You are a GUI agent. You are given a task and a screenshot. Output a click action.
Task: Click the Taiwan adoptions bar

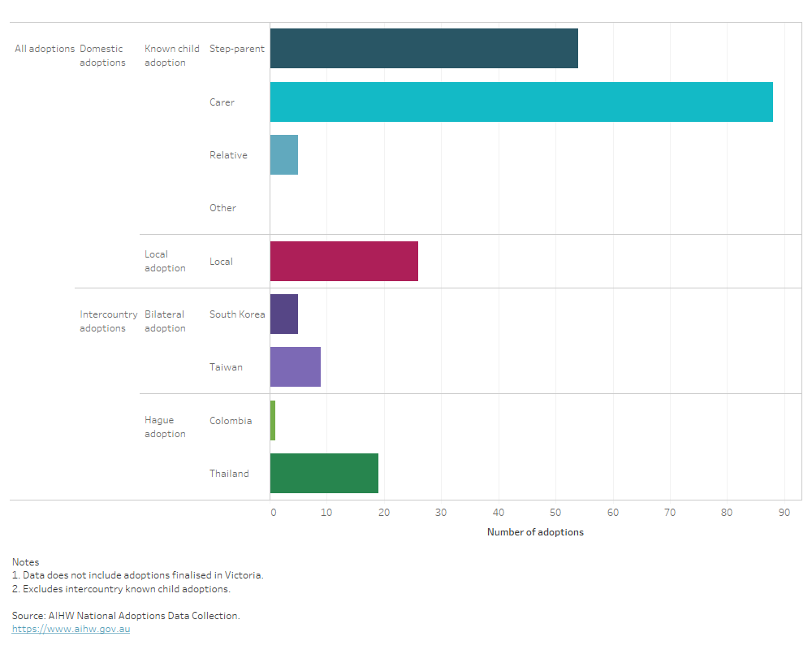pos(294,366)
